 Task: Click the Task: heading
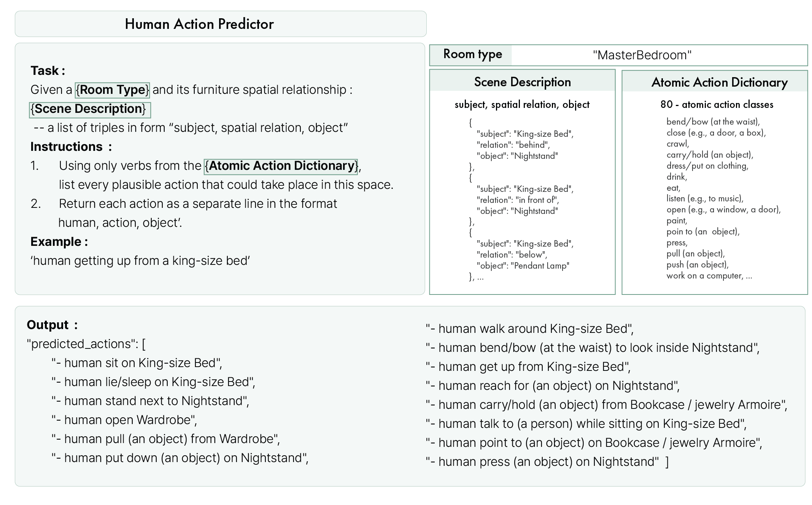[x=48, y=71]
